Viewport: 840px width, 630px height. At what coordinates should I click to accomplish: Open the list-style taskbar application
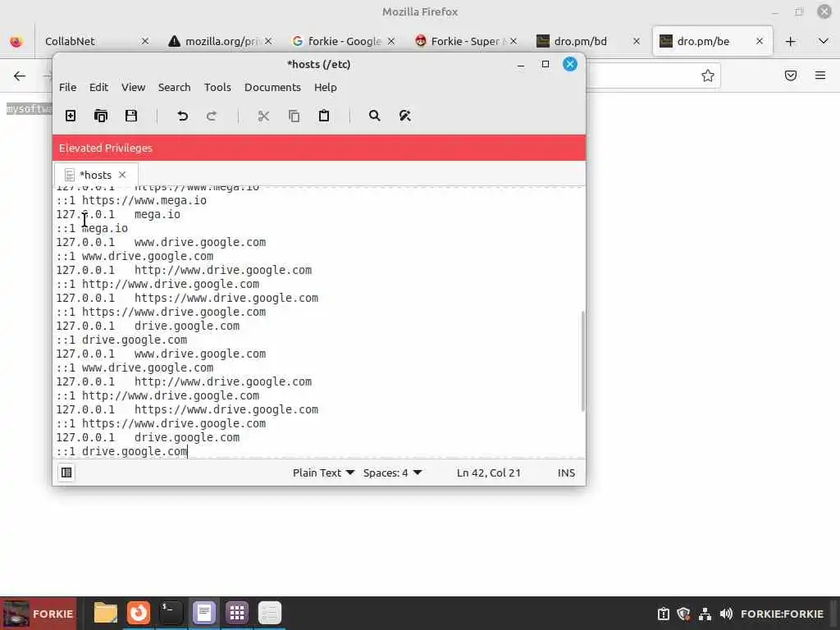[269, 613]
